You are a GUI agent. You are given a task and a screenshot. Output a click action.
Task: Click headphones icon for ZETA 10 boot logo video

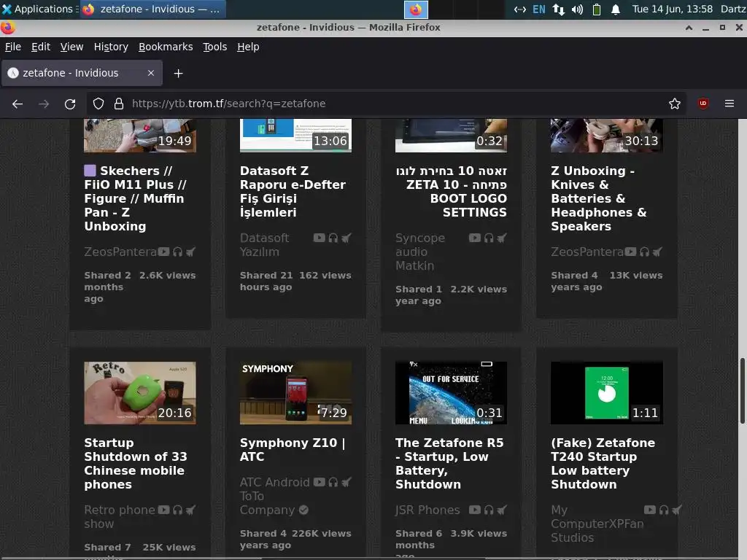[489, 238]
